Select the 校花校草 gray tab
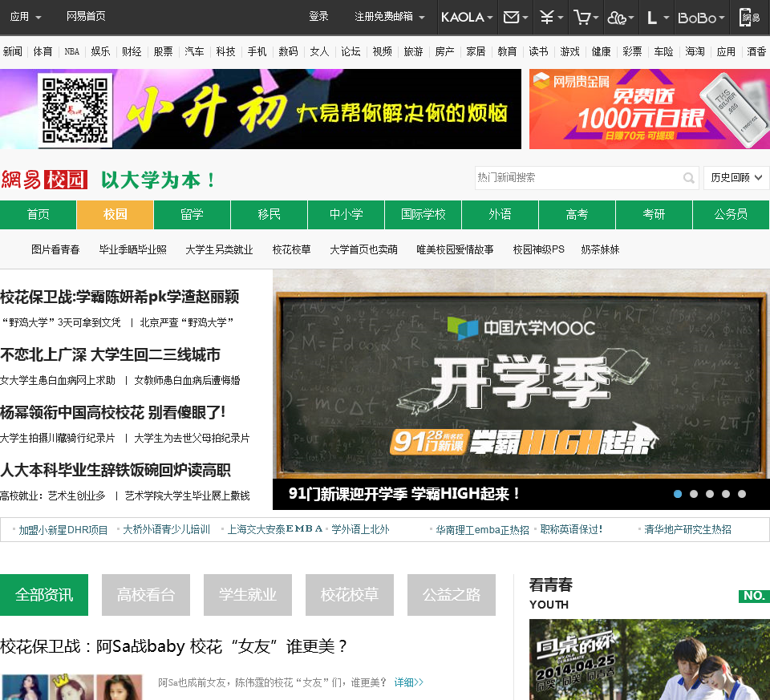770x700 pixels. [x=350, y=595]
